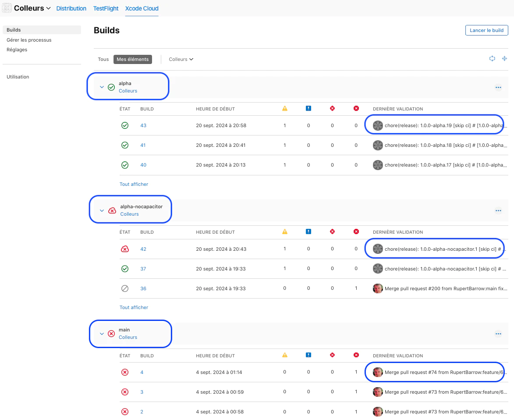Open the Colleurs filter dropdown

pos(181,59)
